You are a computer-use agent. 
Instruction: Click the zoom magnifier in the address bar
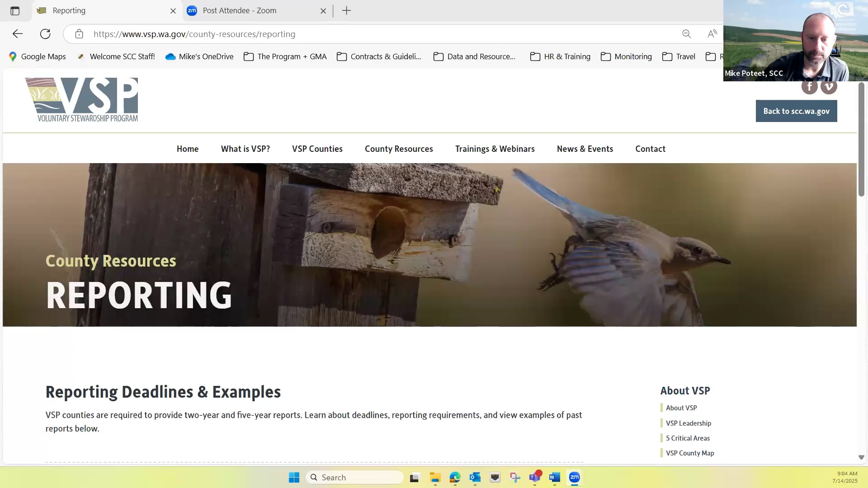tap(687, 34)
